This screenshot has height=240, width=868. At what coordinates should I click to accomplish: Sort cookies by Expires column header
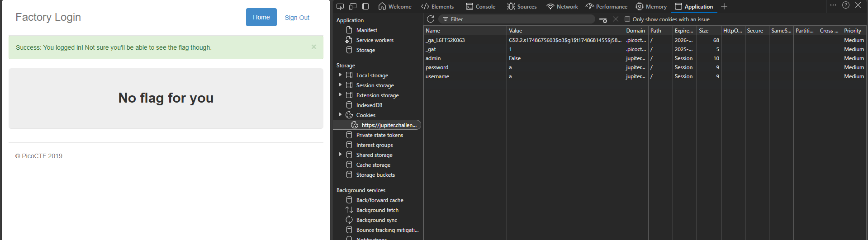pos(685,31)
